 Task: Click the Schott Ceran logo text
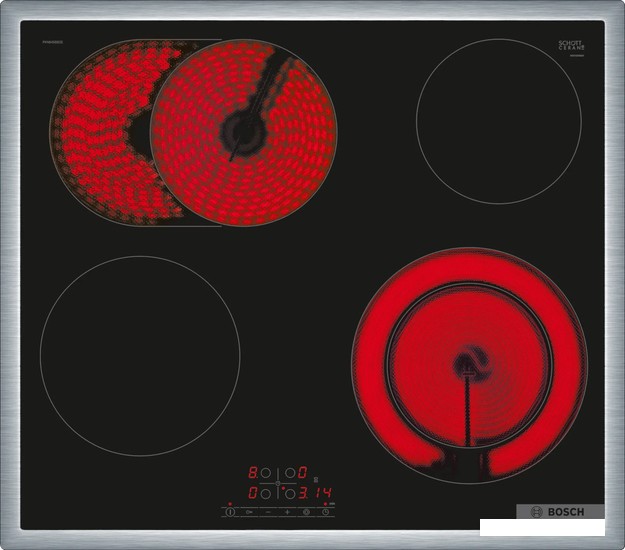click(x=570, y=45)
